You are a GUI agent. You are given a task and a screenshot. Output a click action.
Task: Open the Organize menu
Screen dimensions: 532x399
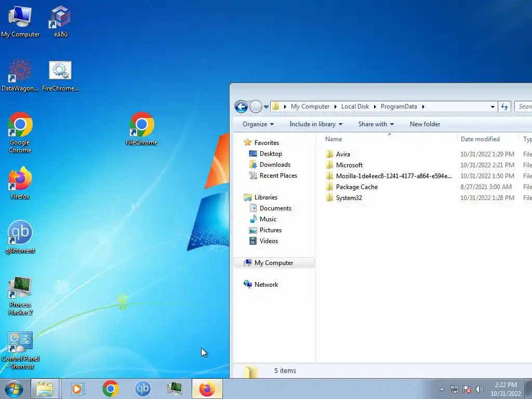pyautogui.click(x=258, y=124)
